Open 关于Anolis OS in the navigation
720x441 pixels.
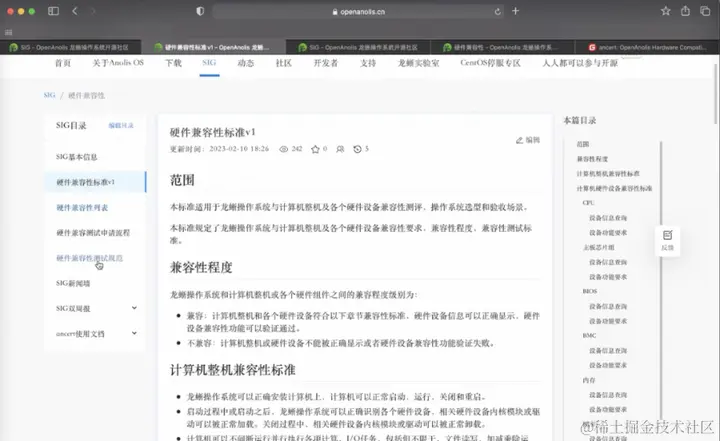coord(118,63)
